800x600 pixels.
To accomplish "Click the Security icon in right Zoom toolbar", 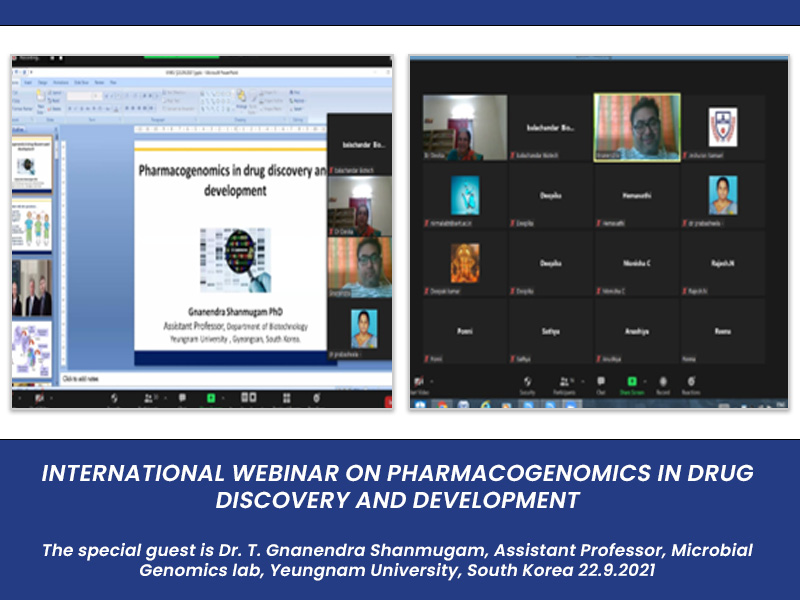I will (528, 383).
